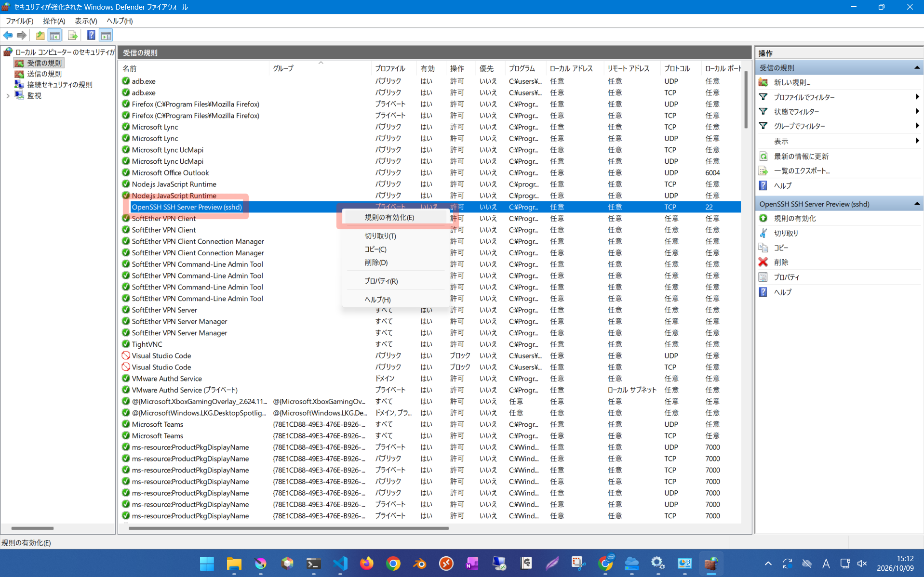Viewport: 924px width, 577px height.
Task: Sort by the プロトコル column header
Action: click(680, 68)
